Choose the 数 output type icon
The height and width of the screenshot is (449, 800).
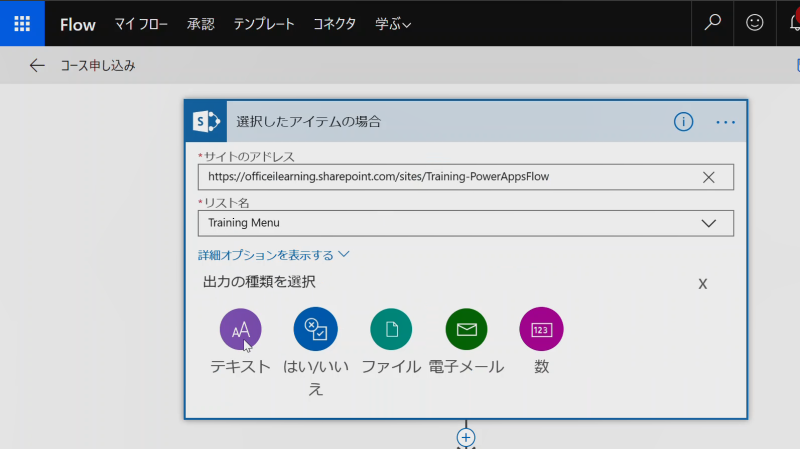pos(541,329)
